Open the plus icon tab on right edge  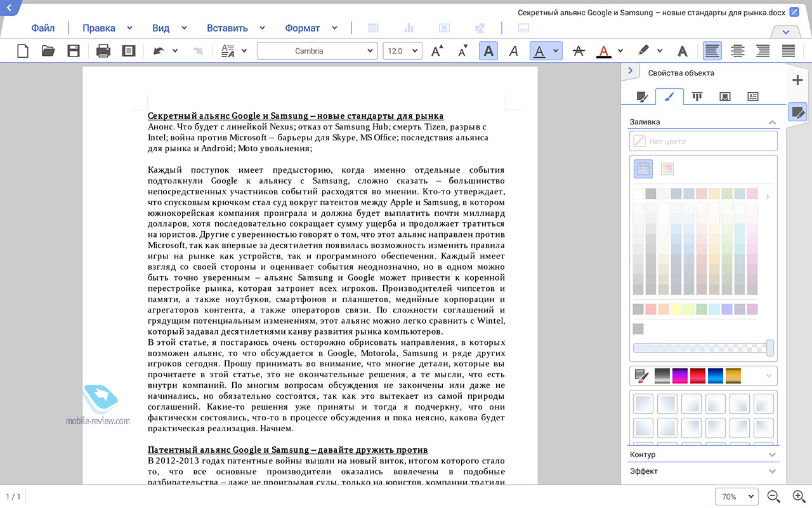pos(797,80)
